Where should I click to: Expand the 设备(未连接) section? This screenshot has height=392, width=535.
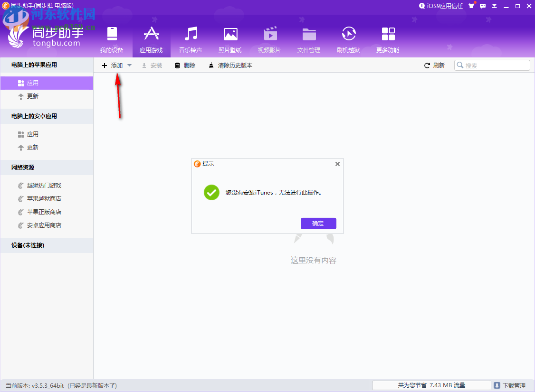[46, 245]
